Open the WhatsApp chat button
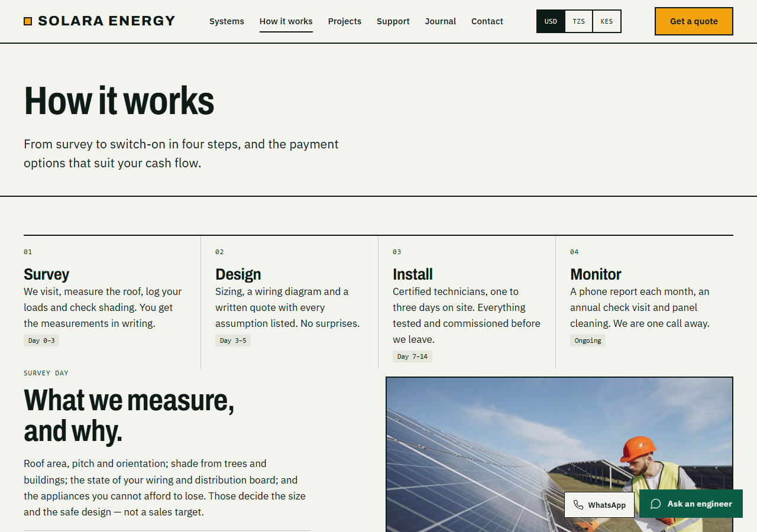Screen dimensions: 757x532 [599, 505]
